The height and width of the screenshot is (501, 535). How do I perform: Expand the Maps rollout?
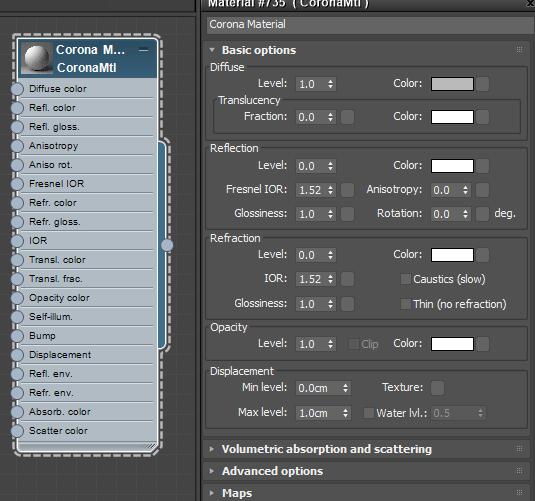coord(212,493)
